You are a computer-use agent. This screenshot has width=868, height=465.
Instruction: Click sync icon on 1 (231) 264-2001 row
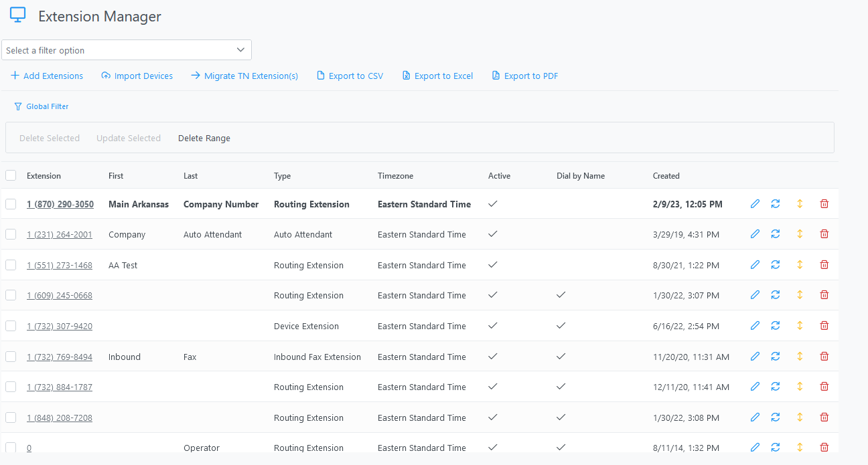[x=776, y=234]
